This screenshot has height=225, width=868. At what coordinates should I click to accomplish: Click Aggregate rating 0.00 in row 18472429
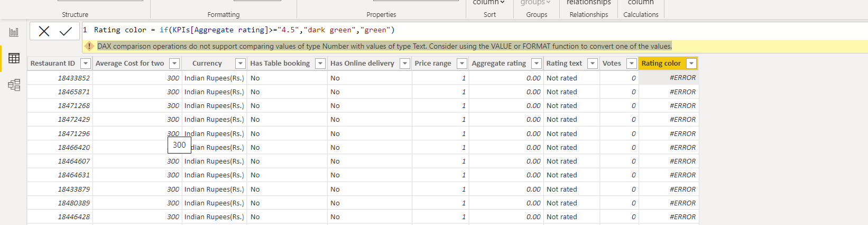(506, 120)
